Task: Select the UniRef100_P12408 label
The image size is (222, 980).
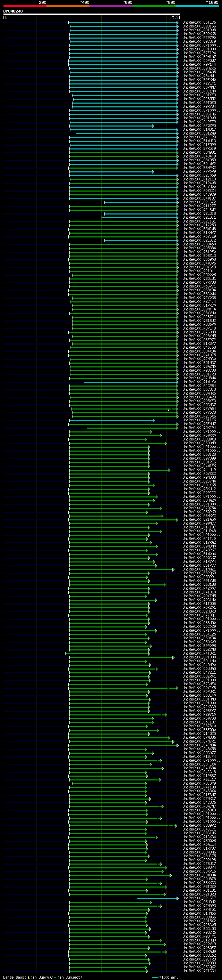Action: click(199, 183)
